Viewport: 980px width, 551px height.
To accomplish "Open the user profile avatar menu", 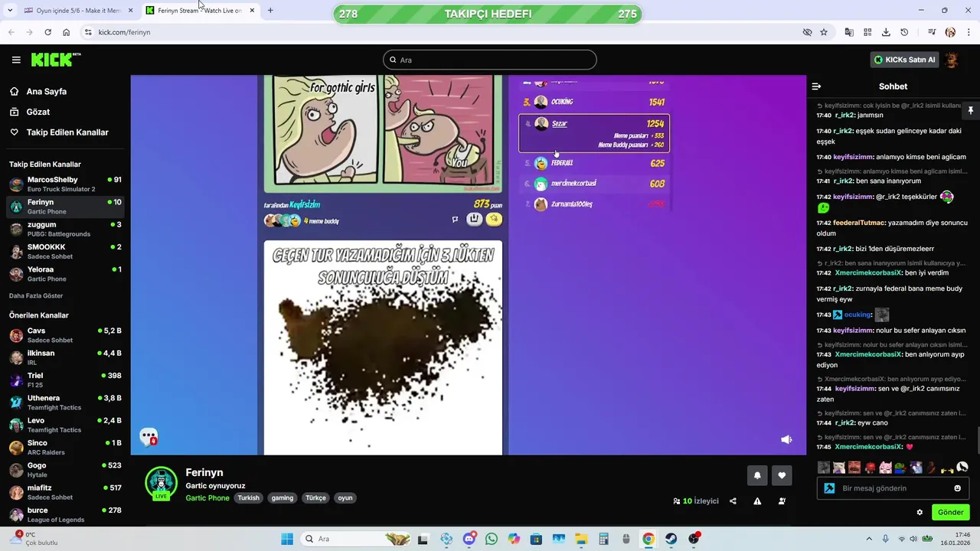I will click(x=951, y=60).
